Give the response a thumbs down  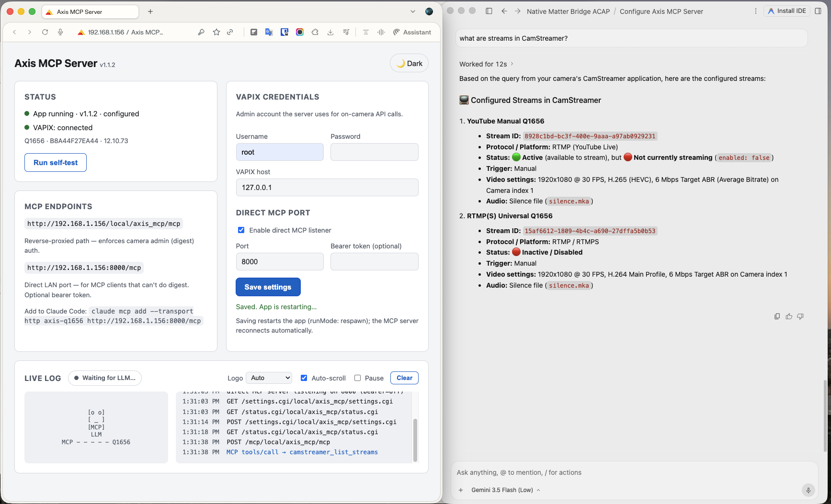800,316
